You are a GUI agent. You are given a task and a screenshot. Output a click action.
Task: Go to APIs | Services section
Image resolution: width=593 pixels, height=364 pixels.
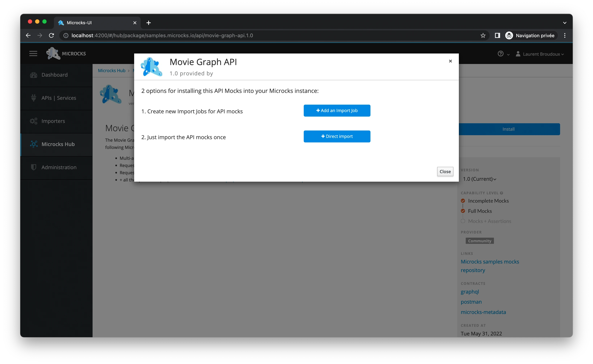pyautogui.click(x=59, y=98)
